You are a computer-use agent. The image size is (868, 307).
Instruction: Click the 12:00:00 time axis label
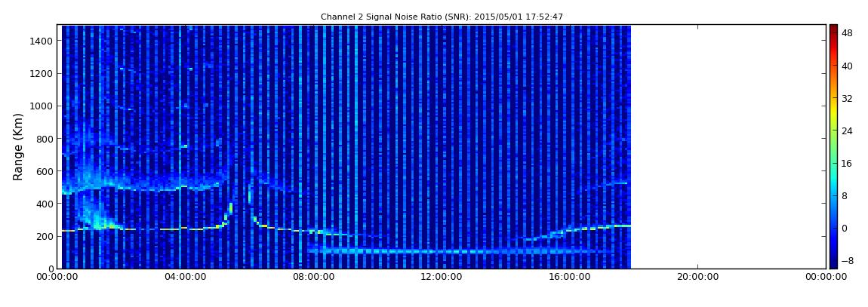[x=442, y=277]
